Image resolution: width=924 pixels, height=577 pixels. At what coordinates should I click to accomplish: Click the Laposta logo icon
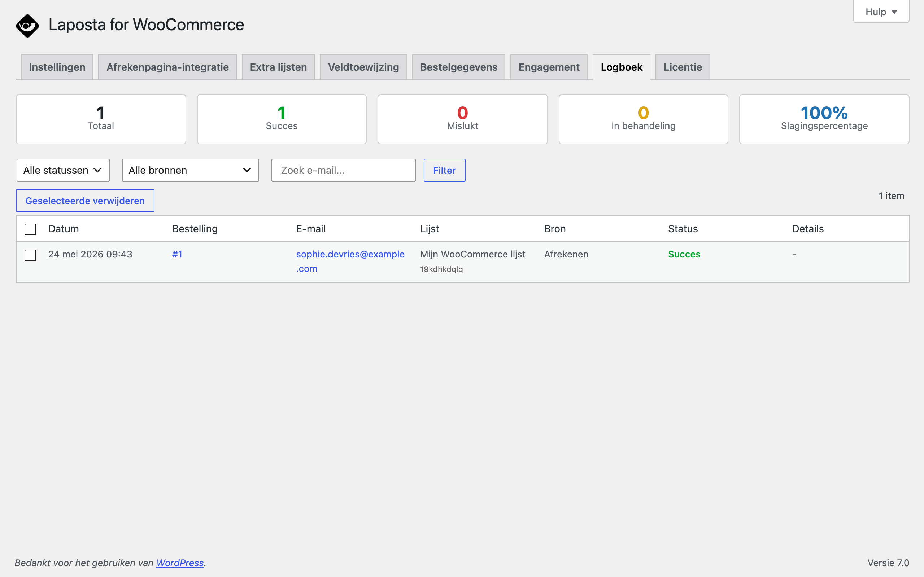coord(27,26)
